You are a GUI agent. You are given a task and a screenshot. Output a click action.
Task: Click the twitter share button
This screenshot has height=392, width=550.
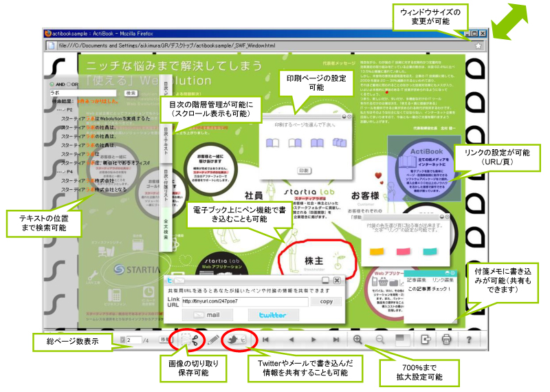pyautogui.click(x=273, y=315)
